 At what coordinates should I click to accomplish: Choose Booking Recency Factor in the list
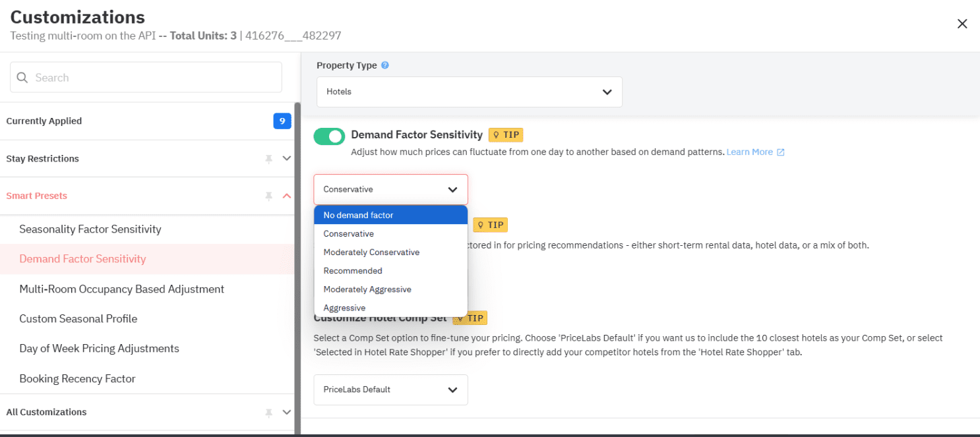(77, 378)
